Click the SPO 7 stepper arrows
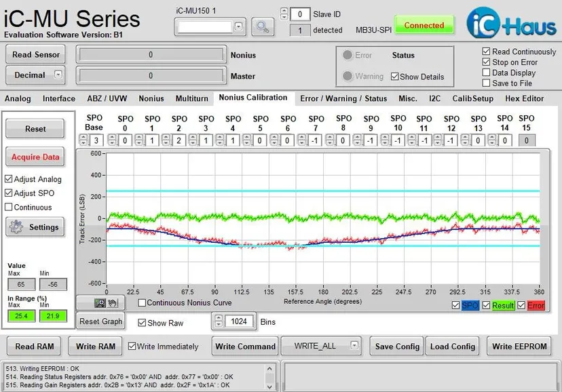 tap(301, 140)
